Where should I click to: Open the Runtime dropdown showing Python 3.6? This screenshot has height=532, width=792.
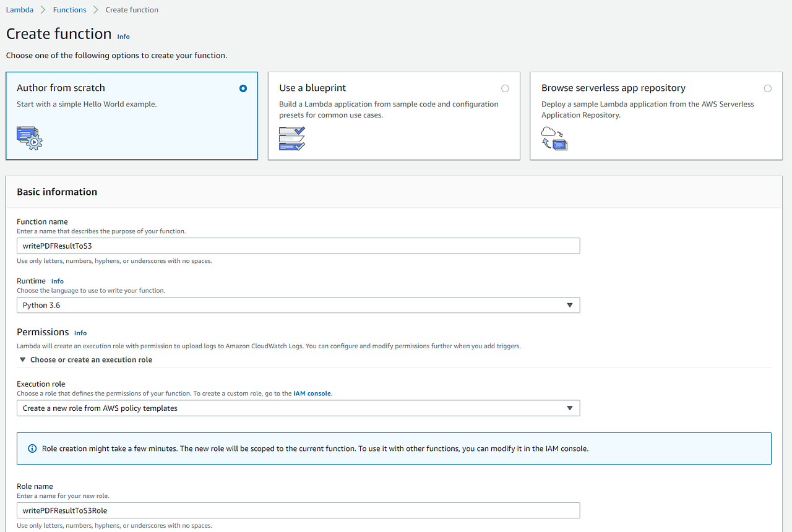tap(298, 305)
